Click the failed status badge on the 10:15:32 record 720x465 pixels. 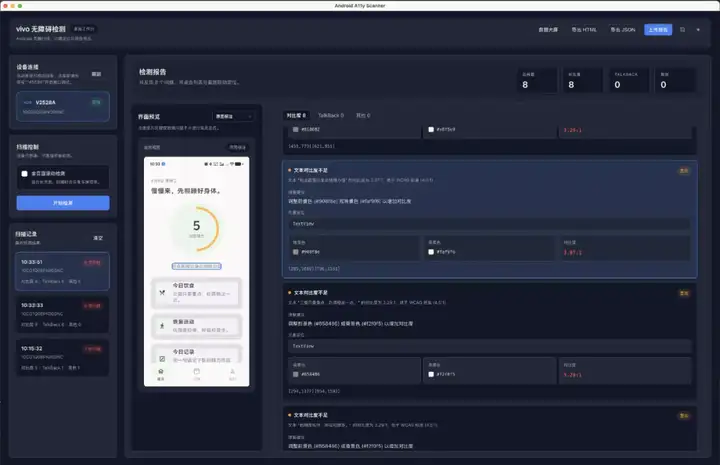(x=92, y=349)
